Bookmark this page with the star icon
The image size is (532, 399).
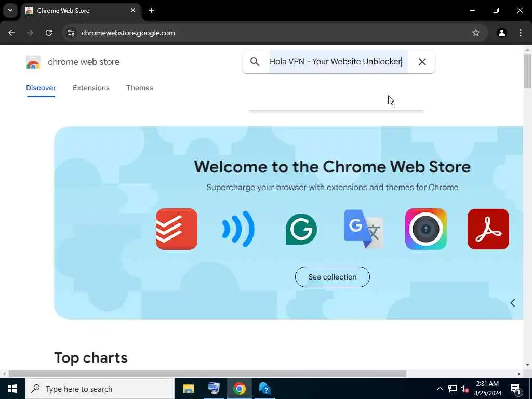(476, 33)
